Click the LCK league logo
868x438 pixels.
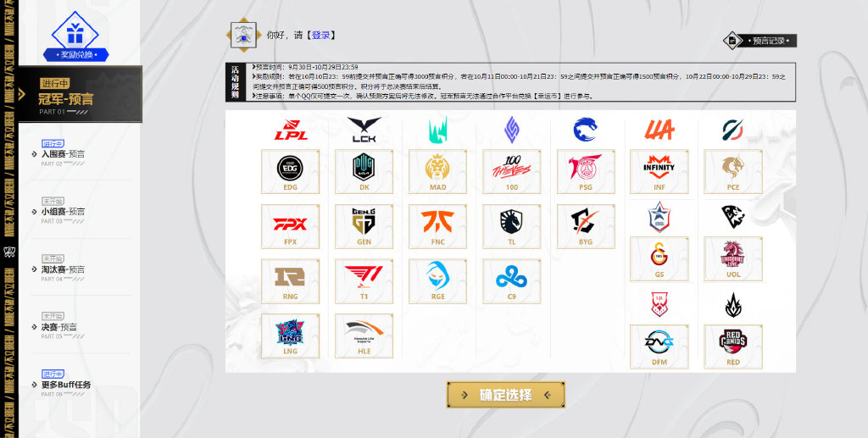pyautogui.click(x=364, y=130)
